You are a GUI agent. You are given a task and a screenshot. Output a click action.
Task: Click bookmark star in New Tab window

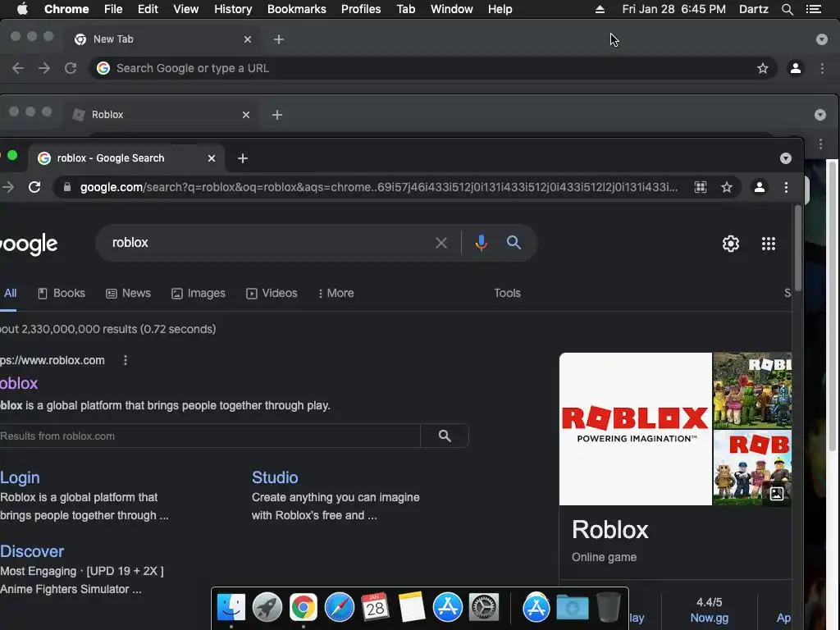[x=762, y=68]
